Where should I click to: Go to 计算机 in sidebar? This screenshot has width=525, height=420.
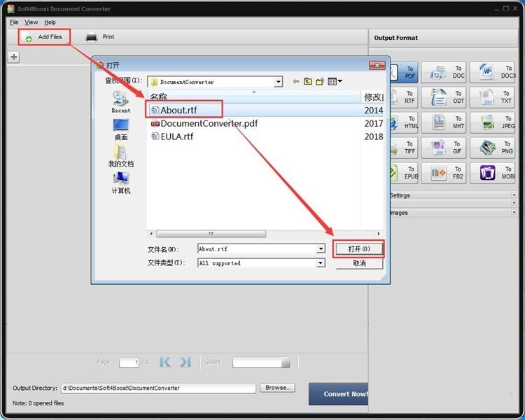pos(121,183)
